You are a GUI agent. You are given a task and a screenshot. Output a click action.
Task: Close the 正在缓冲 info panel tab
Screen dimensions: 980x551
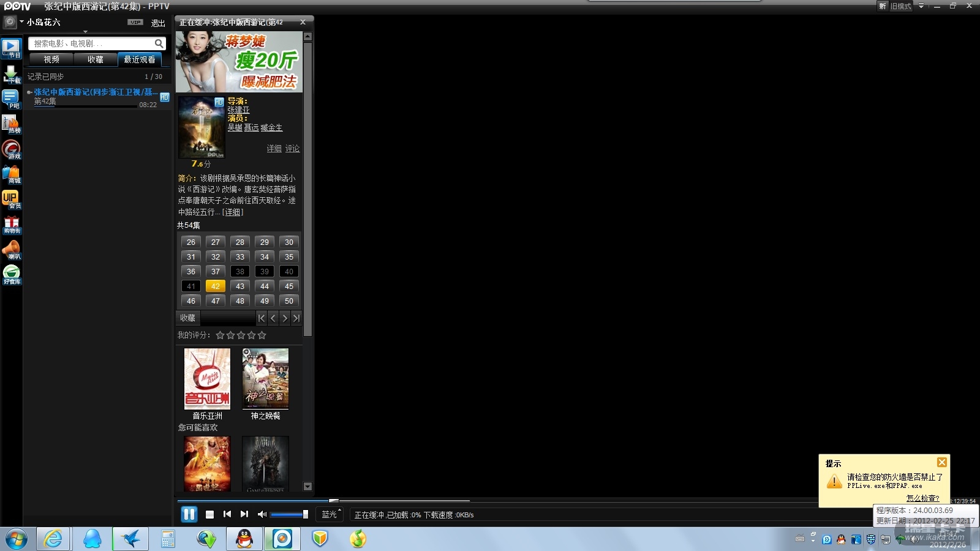(x=303, y=22)
